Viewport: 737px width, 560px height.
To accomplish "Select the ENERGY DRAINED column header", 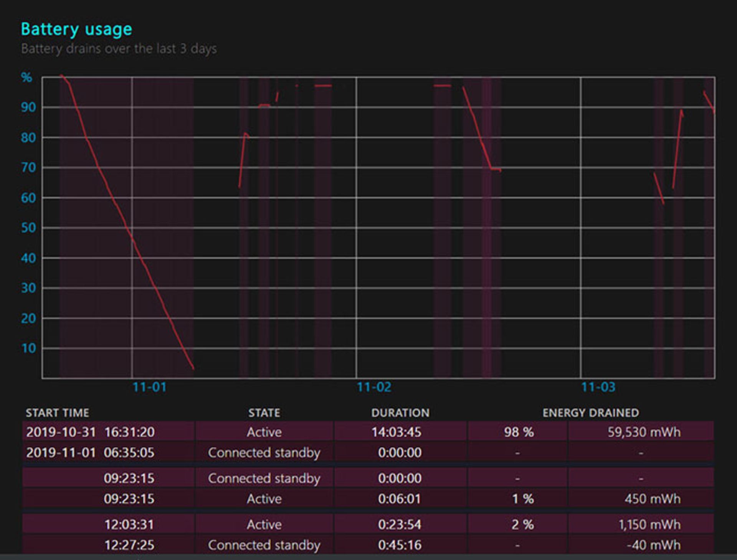I will coord(590,413).
